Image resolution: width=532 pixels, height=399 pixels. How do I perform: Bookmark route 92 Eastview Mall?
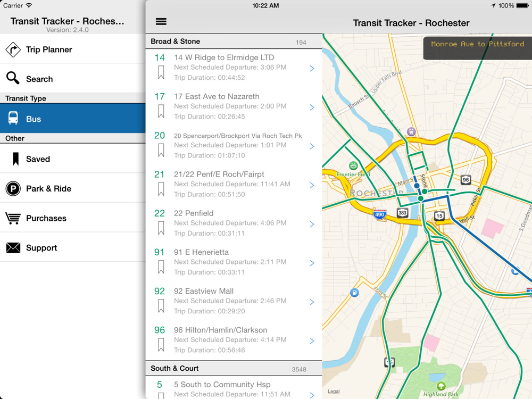161,306
